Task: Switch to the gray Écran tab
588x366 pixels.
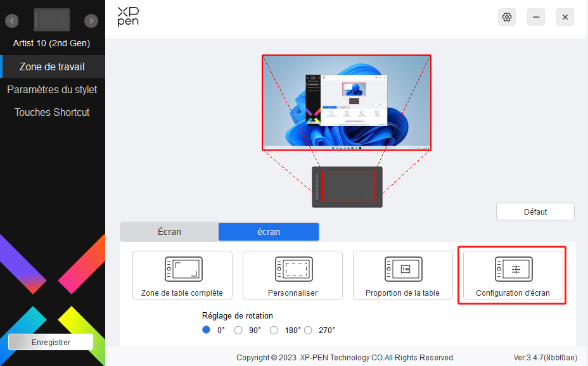Action: coord(169,232)
